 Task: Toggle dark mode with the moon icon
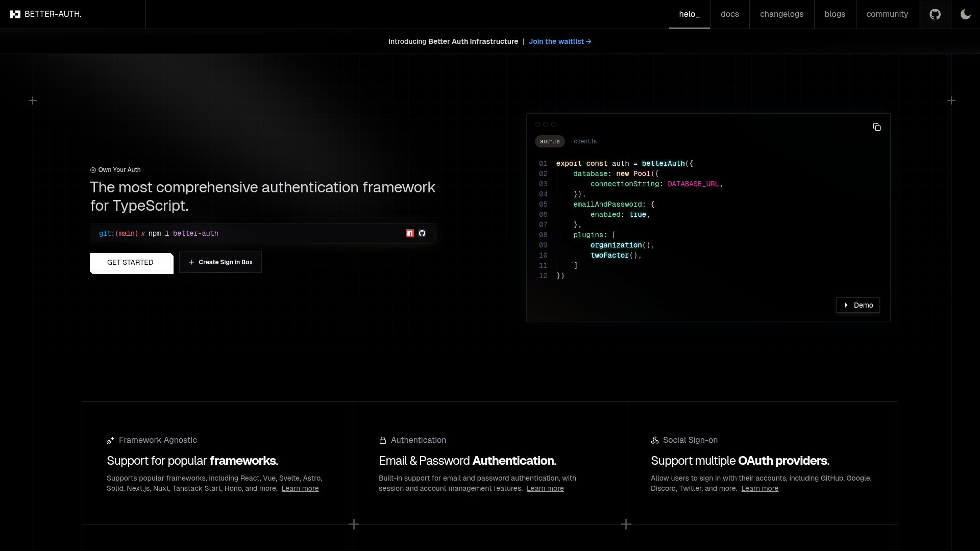(x=965, y=14)
